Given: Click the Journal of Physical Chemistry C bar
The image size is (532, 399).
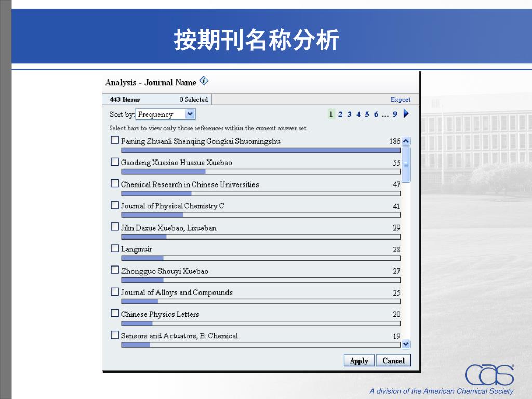Looking at the screenshot, I should point(261,215).
